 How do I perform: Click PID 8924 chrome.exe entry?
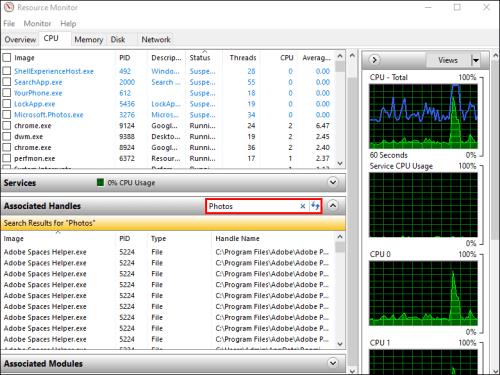click(127, 147)
